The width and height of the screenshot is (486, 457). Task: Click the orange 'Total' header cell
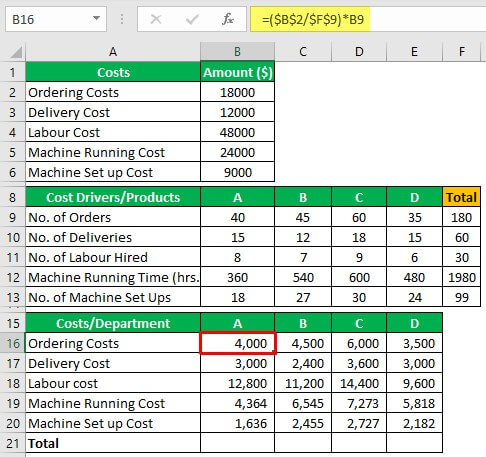[462, 197]
